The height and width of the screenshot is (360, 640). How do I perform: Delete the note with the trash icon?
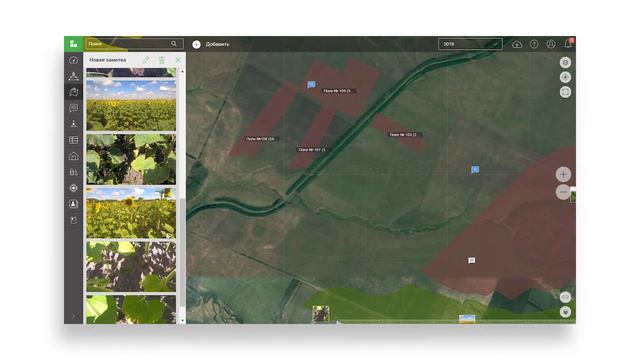[x=162, y=60]
